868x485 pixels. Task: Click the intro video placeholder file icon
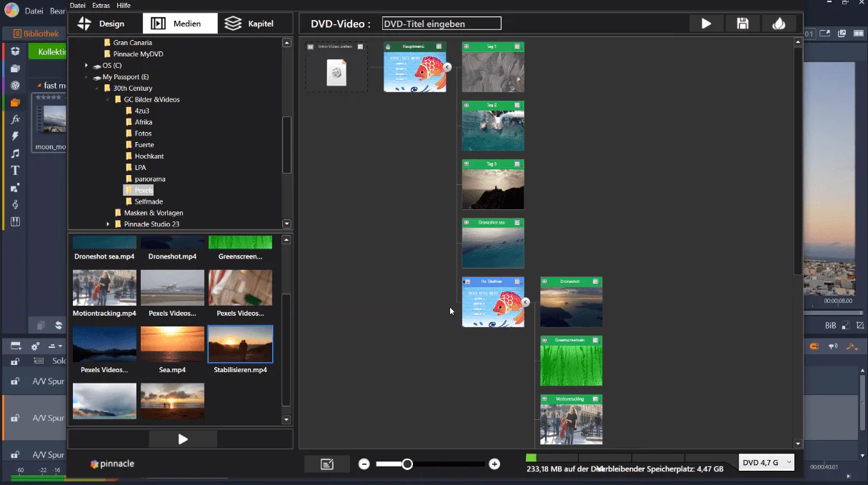point(336,73)
